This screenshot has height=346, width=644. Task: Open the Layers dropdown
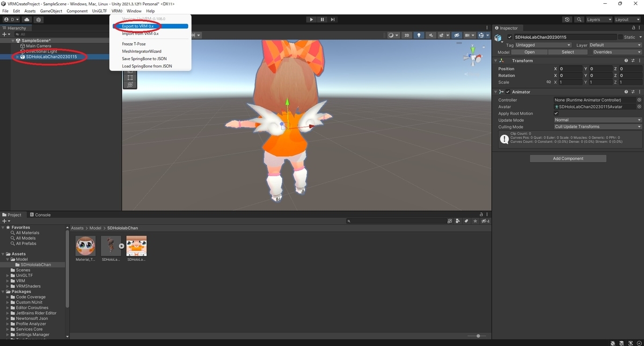click(598, 19)
